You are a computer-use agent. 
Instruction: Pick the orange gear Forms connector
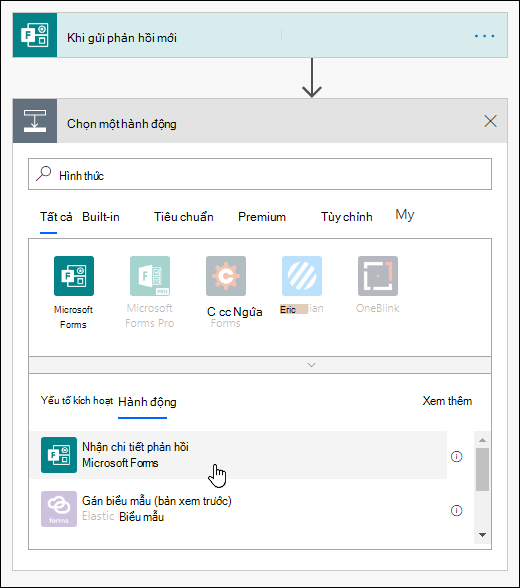(226, 276)
